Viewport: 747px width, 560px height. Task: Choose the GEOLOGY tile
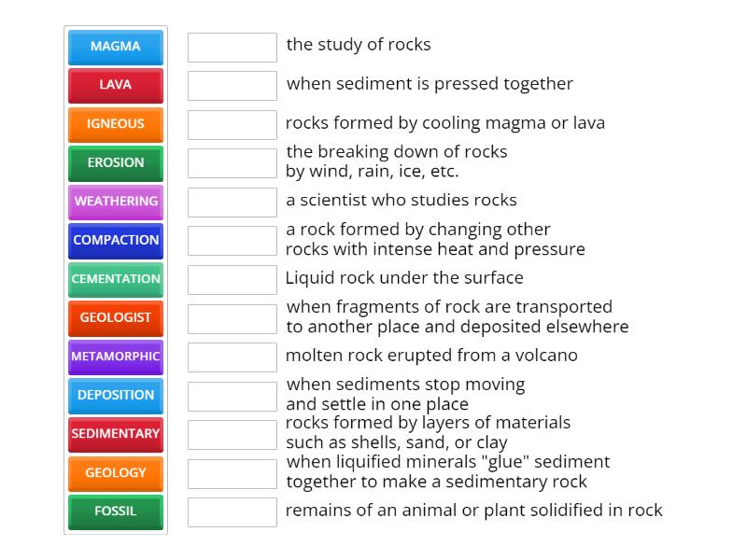click(115, 473)
